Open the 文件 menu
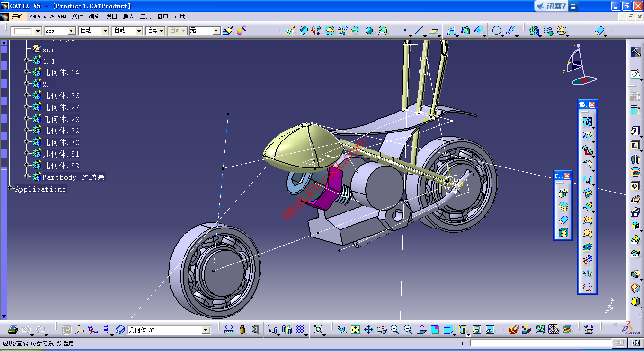Viewport: 644px width, 351px height. pyautogui.click(x=77, y=16)
